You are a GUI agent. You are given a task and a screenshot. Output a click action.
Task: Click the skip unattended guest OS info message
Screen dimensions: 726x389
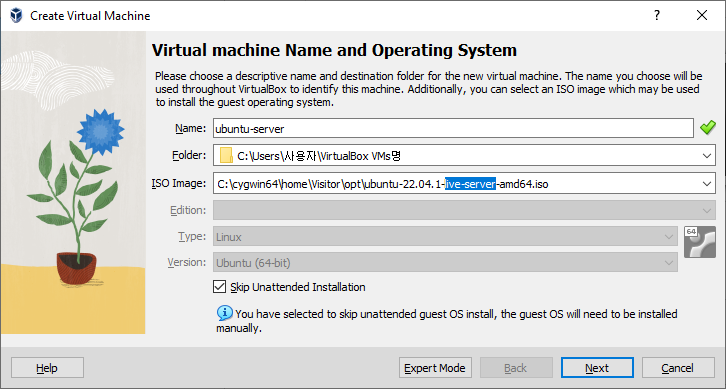click(x=447, y=321)
